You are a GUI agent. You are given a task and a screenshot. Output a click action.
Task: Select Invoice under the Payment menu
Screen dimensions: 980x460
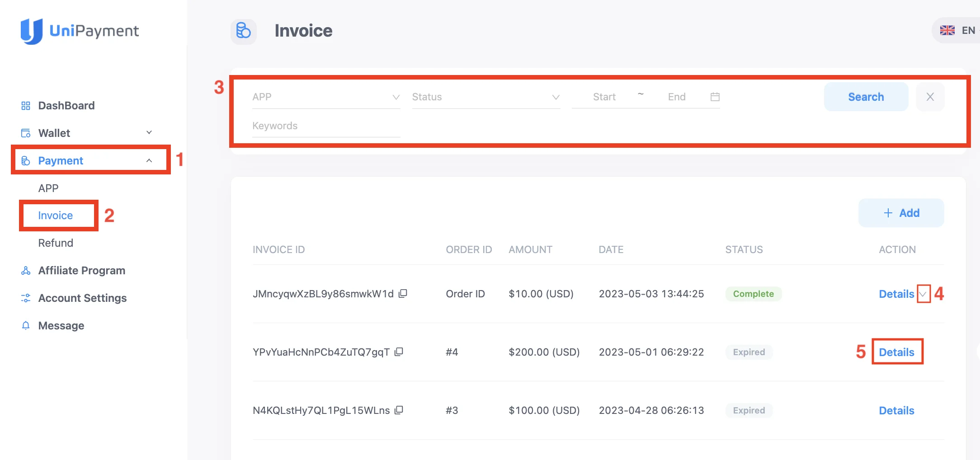pyautogui.click(x=55, y=216)
